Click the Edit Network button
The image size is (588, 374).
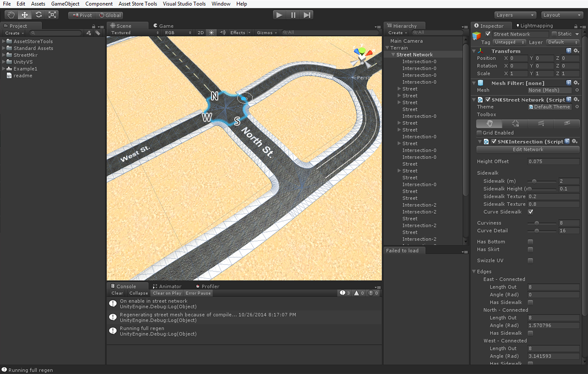point(528,149)
